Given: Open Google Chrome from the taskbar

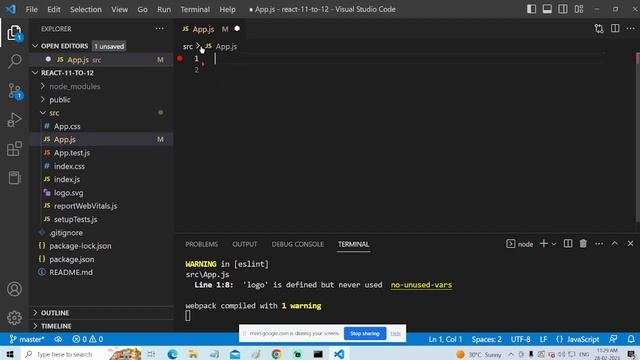Looking at the screenshot, I should [276, 354].
